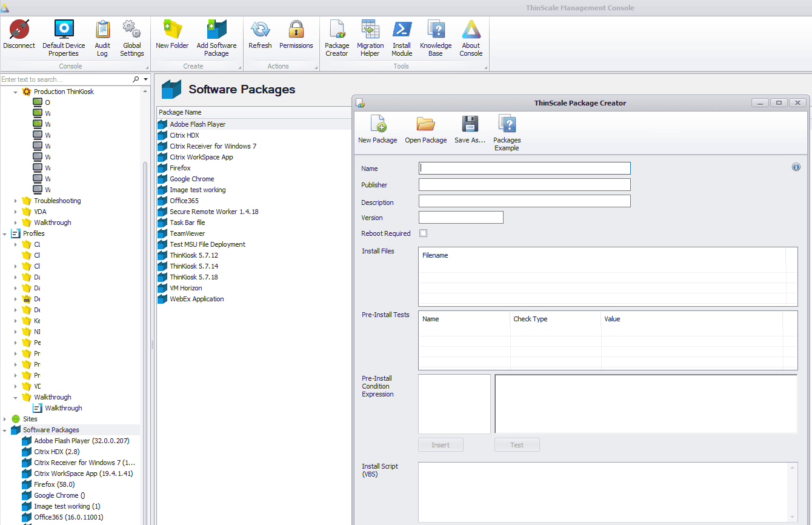The height and width of the screenshot is (525, 812).
Task: Click Open Package in Package Creator
Action: point(426,129)
